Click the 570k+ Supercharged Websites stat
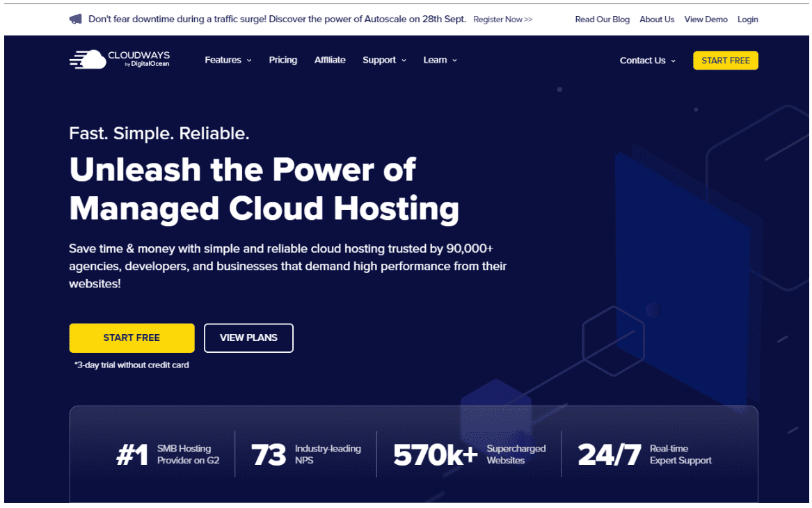The height and width of the screenshot is (508, 812). [x=470, y=454]
